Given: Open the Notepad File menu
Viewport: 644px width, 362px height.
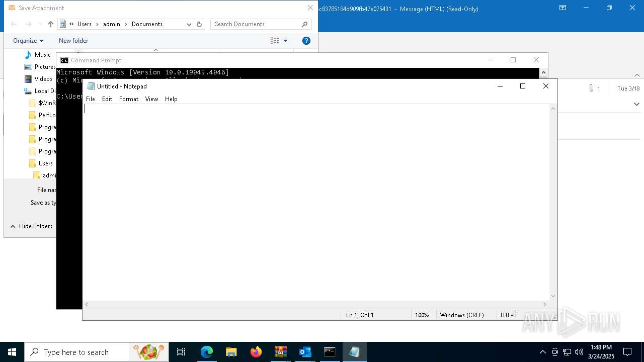Looking at the screenshot, I should point(91,99).
